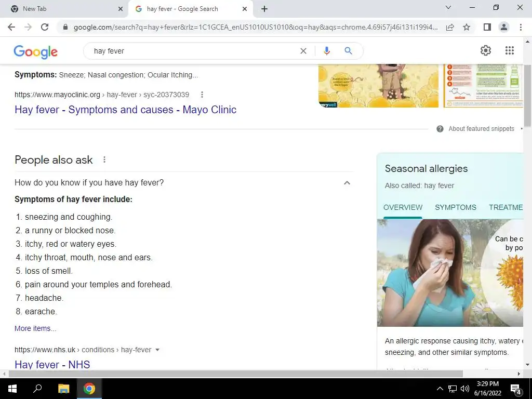Open the network status tray icon
The width and height of the screenshot is (532, 399).
point(453,389)
